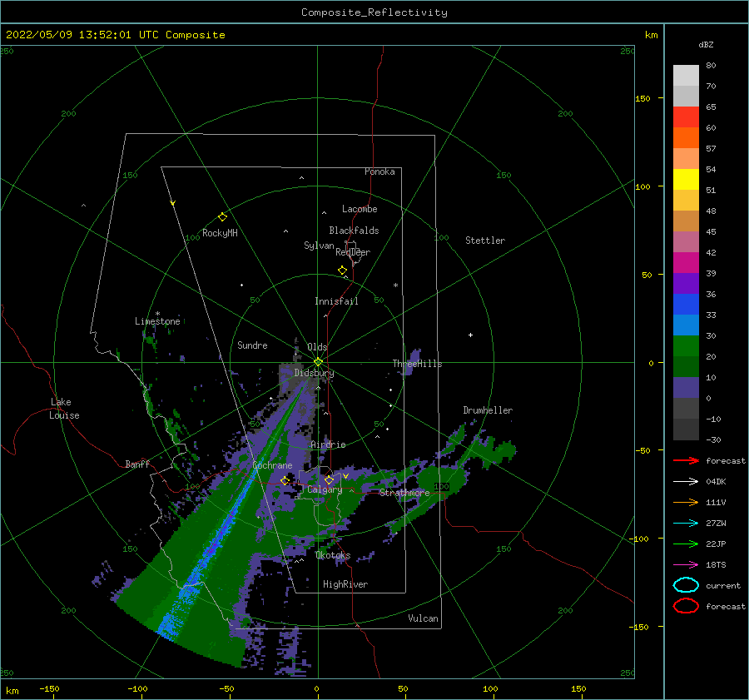Click the yellow diamond marker above Calgary label
This screenshot has width=749, height=700.
(x=329, y=479)
